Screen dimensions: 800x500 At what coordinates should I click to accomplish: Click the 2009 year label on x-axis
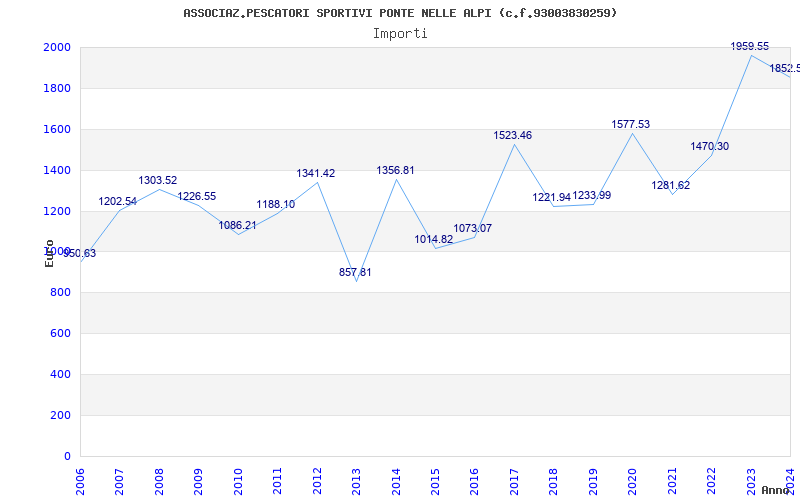(x=198, y=482)
